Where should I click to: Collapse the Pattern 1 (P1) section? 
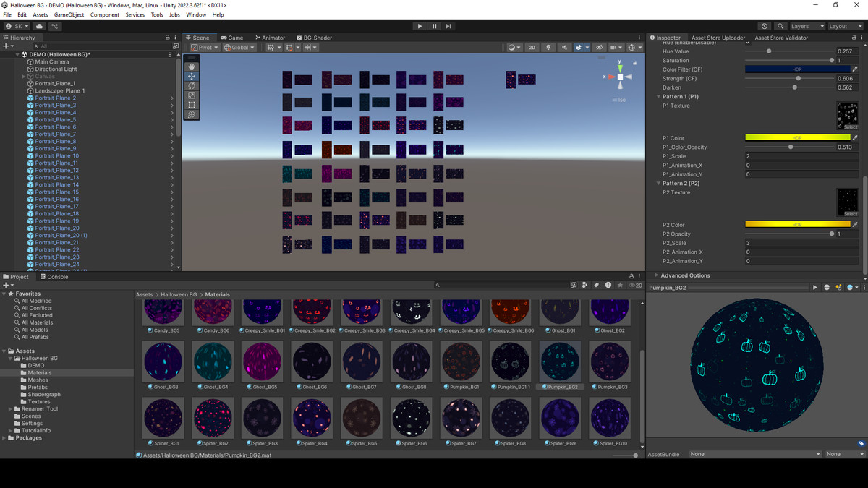(x=658, y=96)
